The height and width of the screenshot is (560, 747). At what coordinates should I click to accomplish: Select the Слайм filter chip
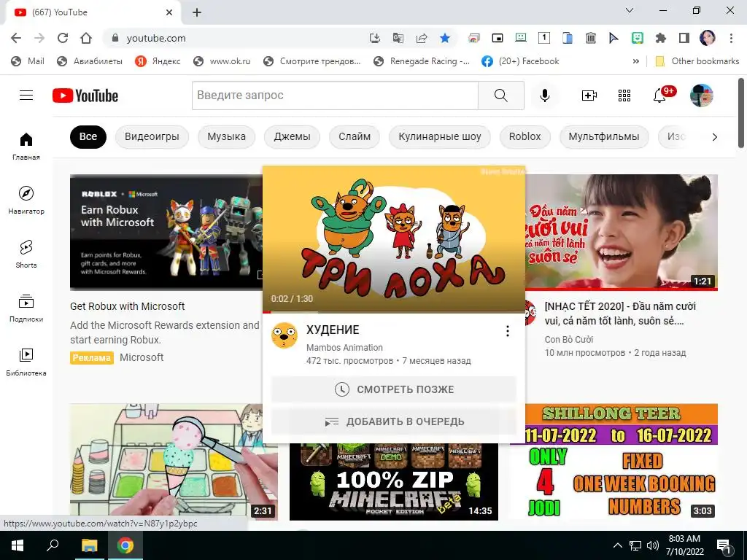tap(355, 136)
